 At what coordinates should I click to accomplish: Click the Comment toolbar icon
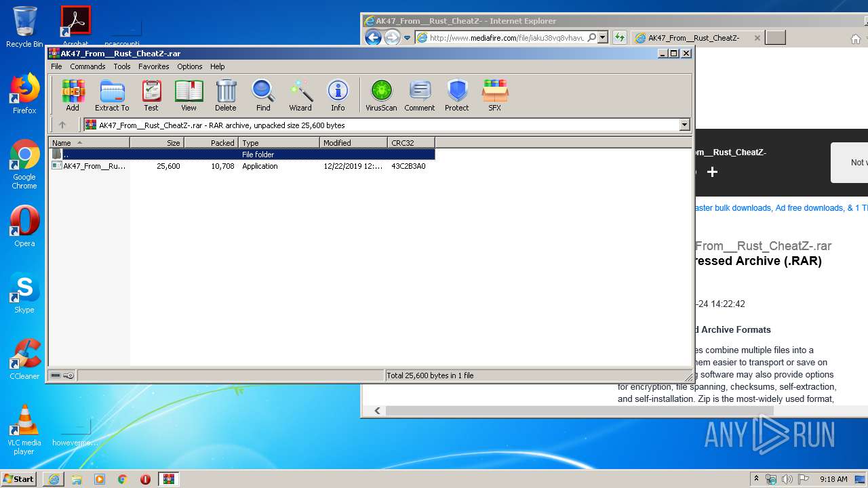click(x=420, y=95)
